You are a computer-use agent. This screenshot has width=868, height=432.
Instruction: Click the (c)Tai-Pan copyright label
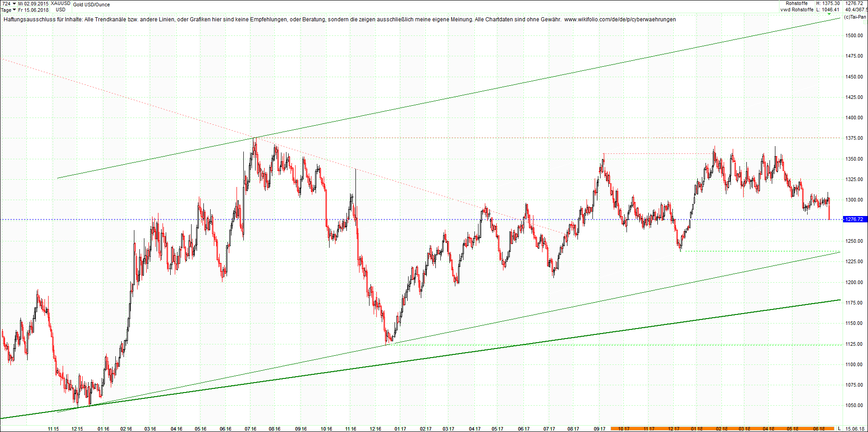[856, 17]
